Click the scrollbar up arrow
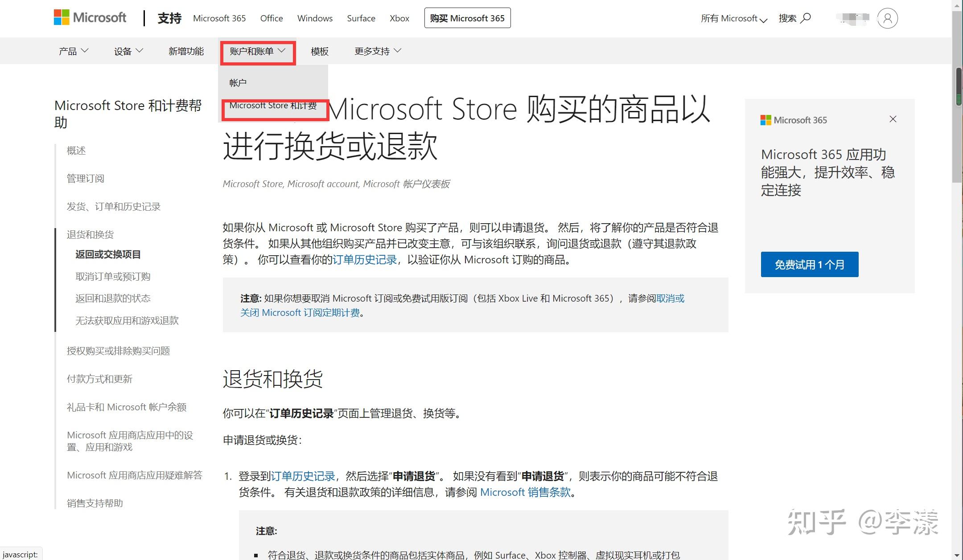Screen dimensions: 963x560 tap(958, 5)
